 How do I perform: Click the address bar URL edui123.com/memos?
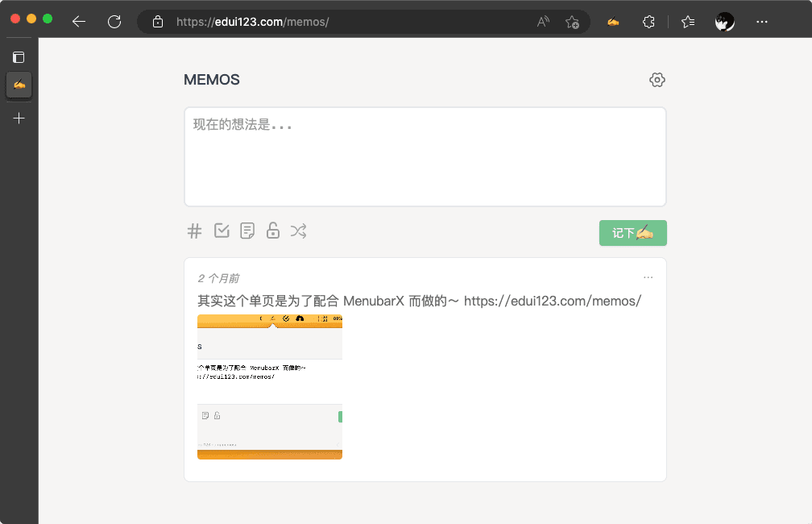coord(252,22)
